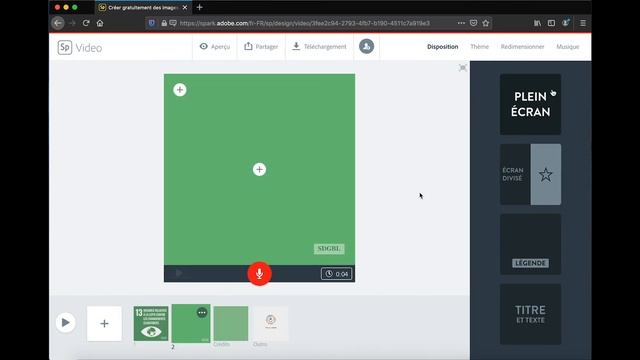Open the Redimensionner tab

[522, 47]
